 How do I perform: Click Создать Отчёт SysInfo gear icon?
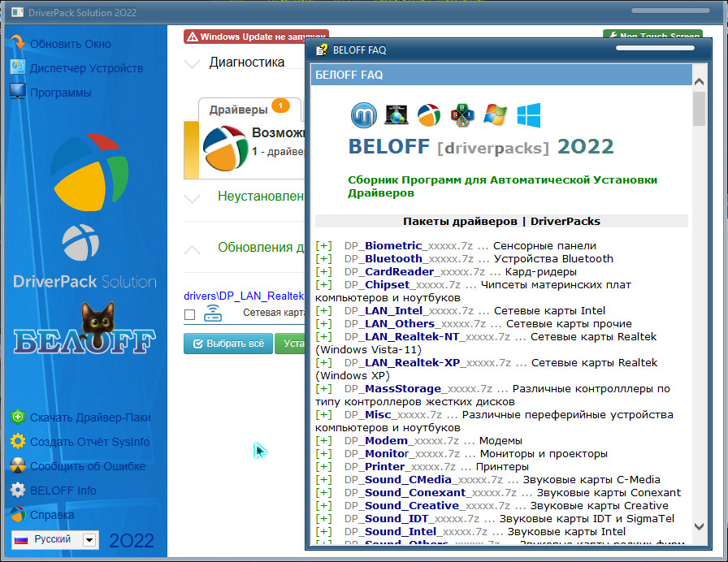pyautogui.click(x=17, y=442)
